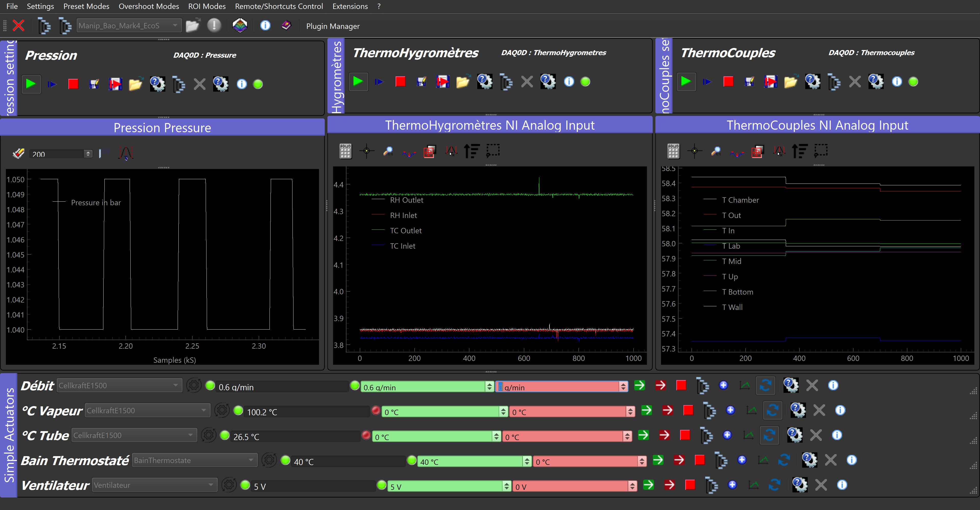This screenshot has width=980, height=510.
Task: Click the Ventilateur refresh value icon
Action: pyautogui.click(x=774, y=485)
